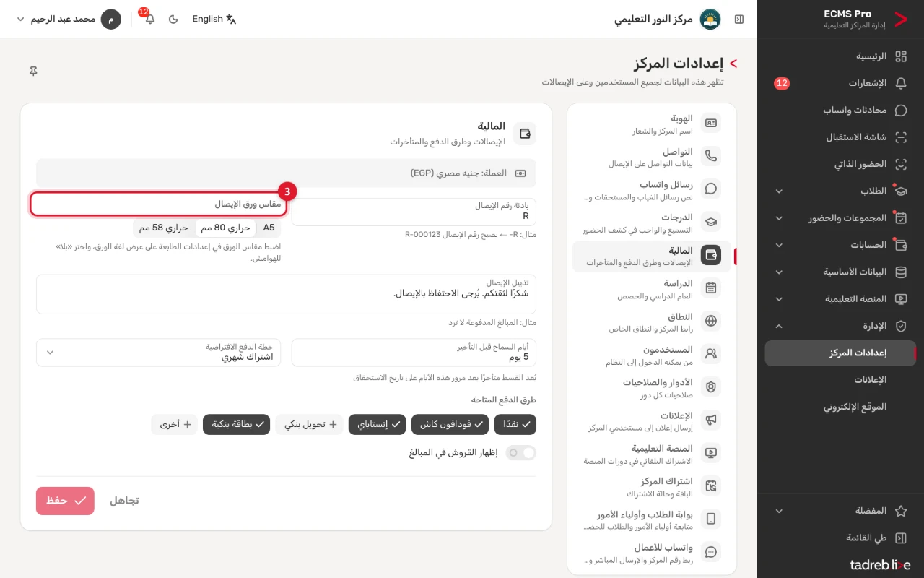Open رسائل واتساب settings icon

[x=711, y=189]
